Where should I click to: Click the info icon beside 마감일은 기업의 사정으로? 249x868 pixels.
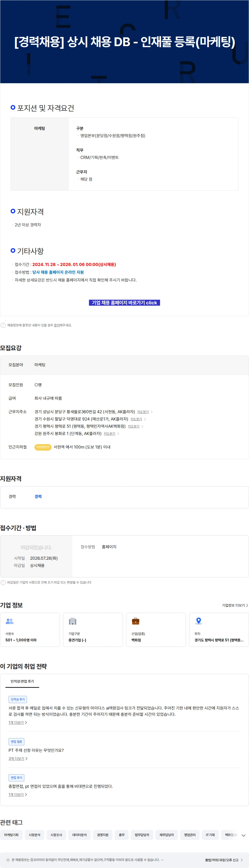pyautogui.click(x=3, y=582)
